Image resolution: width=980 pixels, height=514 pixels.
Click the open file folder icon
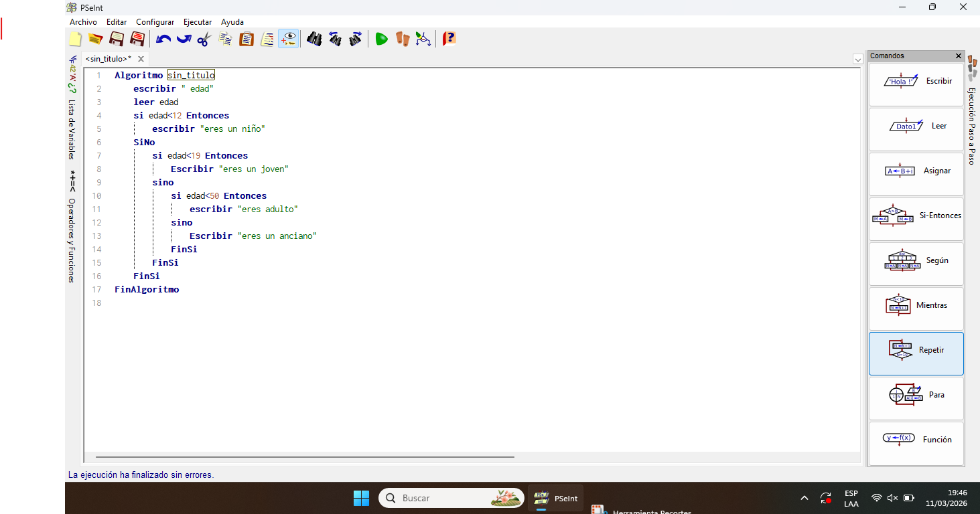click(96, 39)
